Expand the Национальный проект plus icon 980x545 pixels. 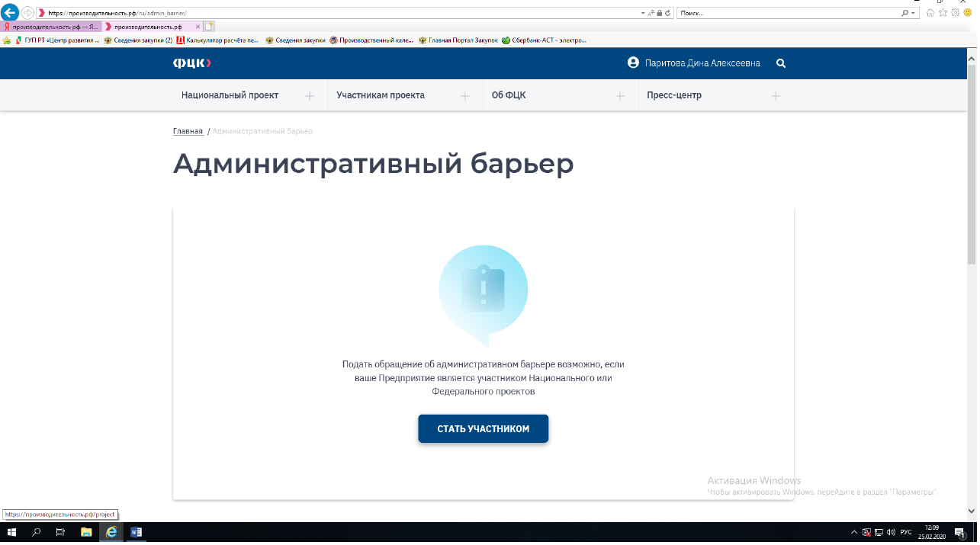[x=310, y=96]
